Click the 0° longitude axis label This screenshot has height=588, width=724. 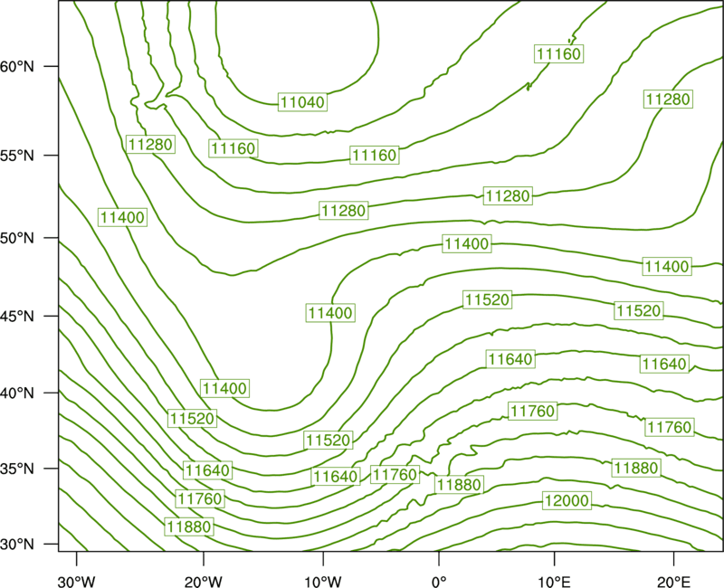click(439, 582)
